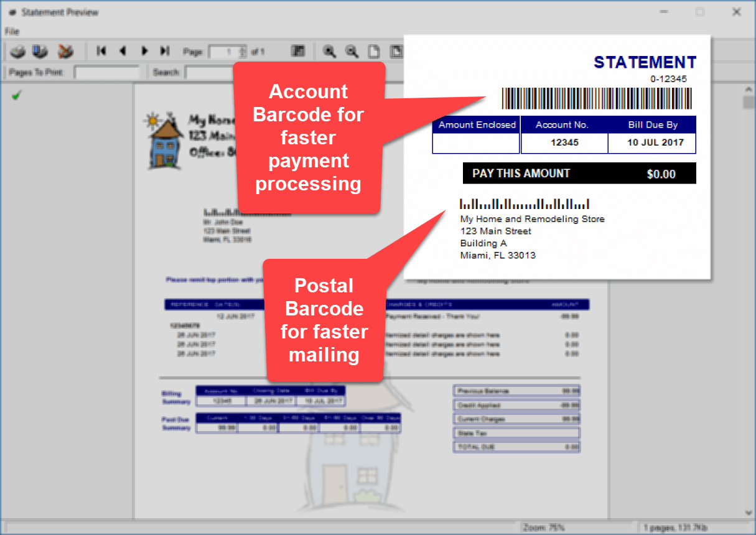Close the Statement Preview window
Screen dimensions: 756x535
pos(736,12)
